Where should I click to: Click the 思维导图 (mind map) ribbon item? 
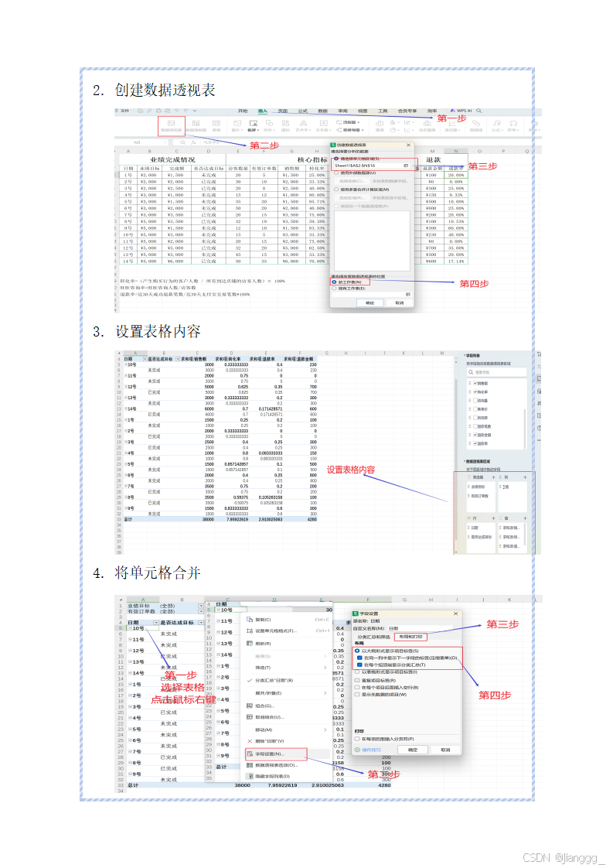coord(349,130)
